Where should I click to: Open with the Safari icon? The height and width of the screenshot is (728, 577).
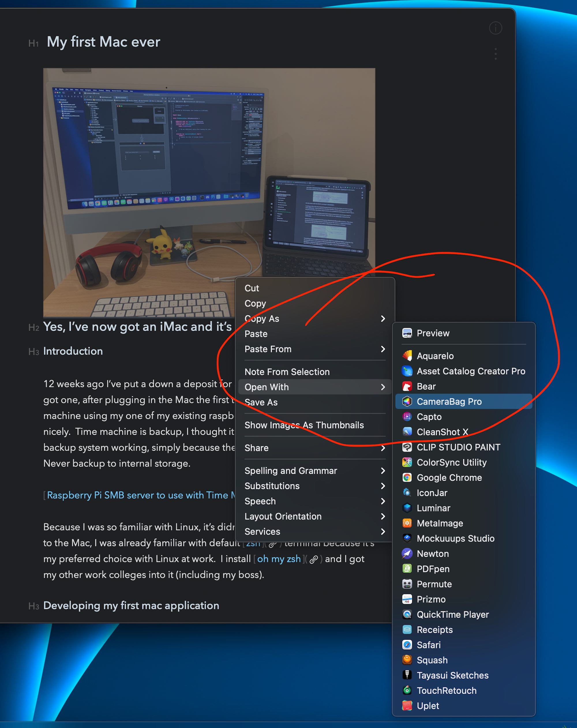[x=407, y=645]
